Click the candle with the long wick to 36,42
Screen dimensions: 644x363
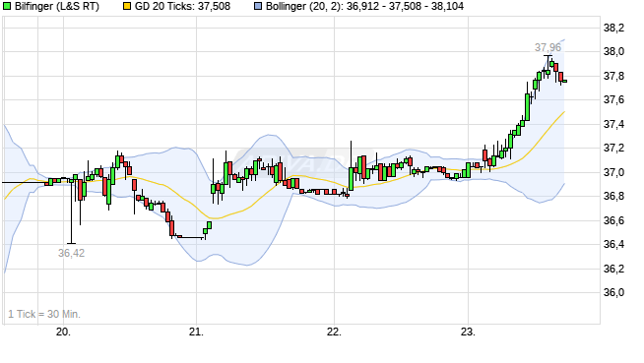tap(72, 212)
